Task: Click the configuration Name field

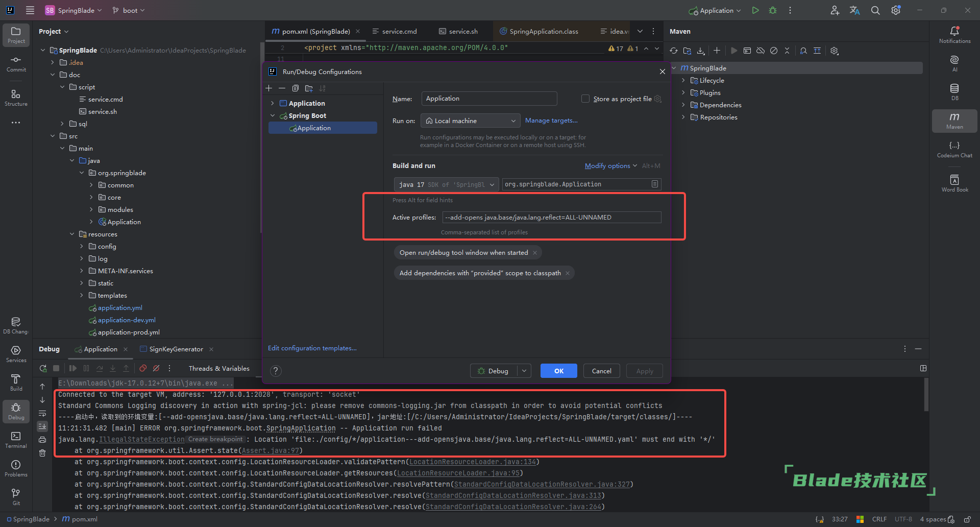Action: tap(489, 99)
